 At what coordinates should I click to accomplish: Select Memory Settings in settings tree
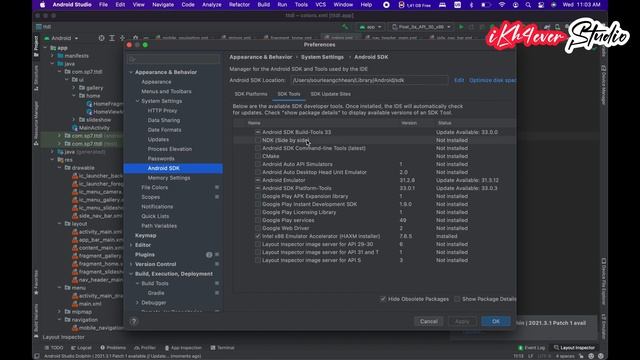coord(169,178)
